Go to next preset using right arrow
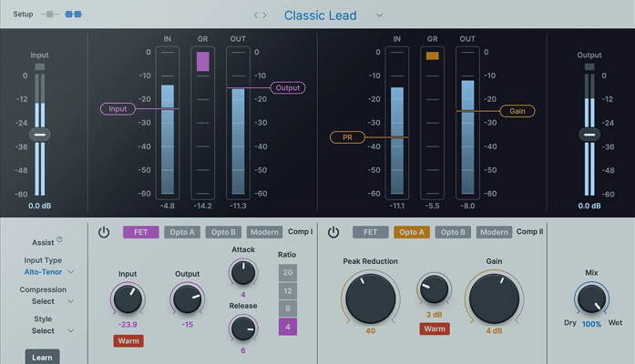Screen dimensions: 635x364 point(266,15)
